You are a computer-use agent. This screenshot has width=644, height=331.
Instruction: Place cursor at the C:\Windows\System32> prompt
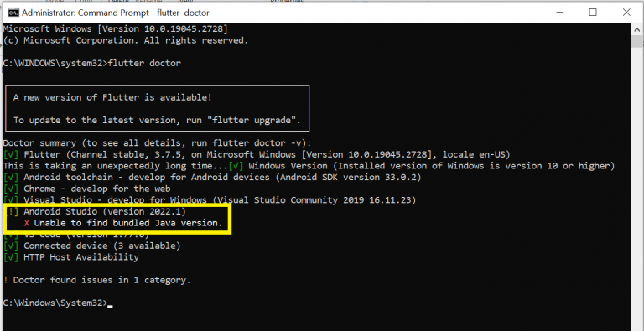(110, 303)
